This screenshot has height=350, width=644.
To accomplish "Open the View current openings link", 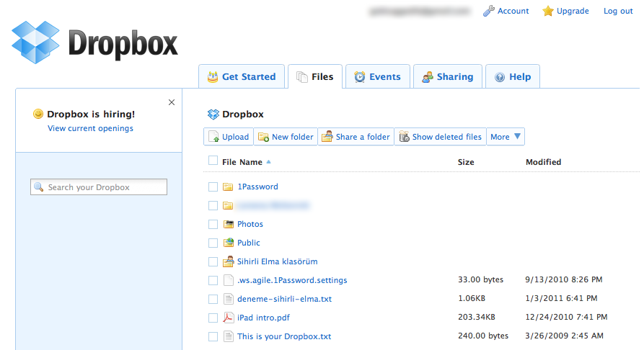I will coord(90,128).
